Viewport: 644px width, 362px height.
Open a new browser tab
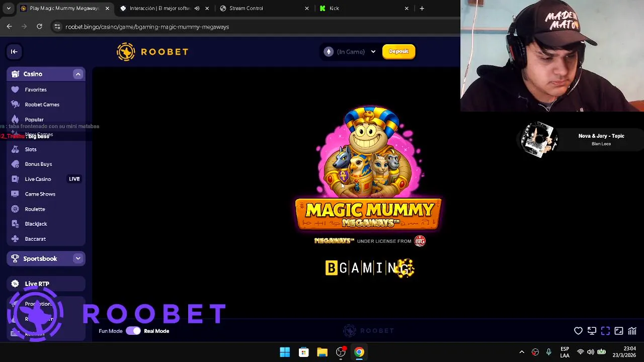[422, 9]
